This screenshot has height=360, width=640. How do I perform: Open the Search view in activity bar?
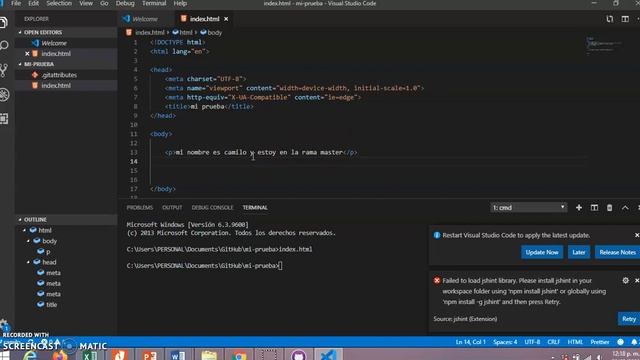[4, 45]
